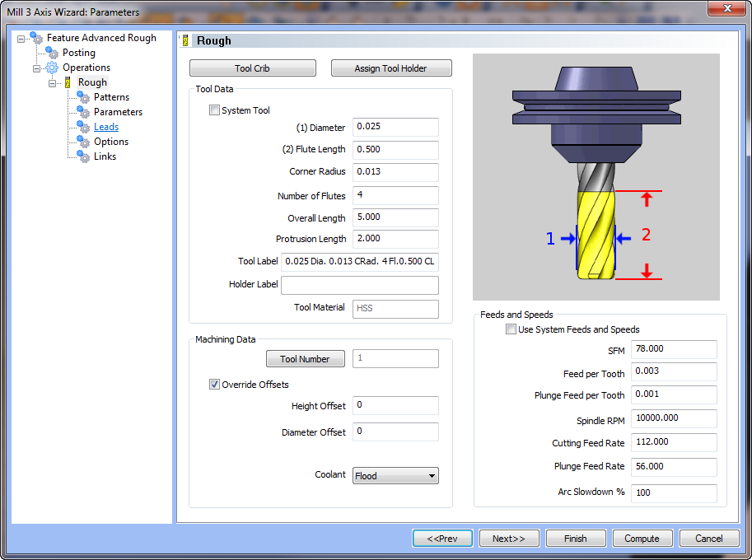Click inside the Spindle RPM field
The image size is (752, 560).
coord(674,418)
